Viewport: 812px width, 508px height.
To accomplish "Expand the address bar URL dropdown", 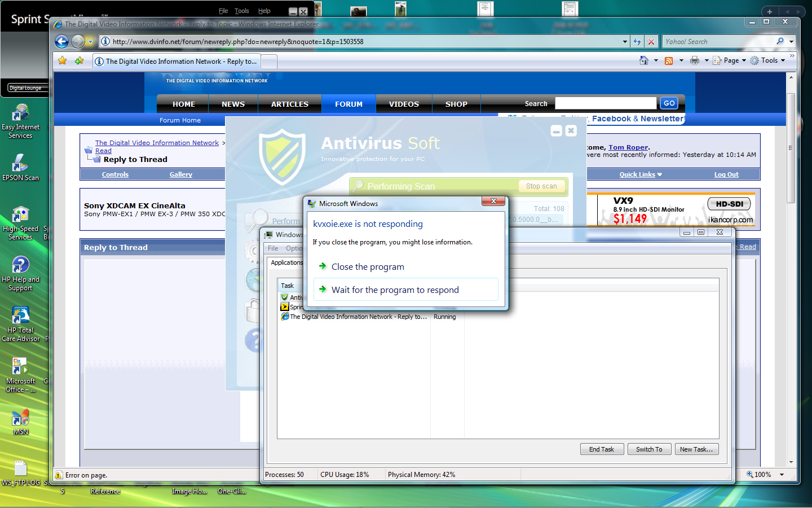I will click(x=625, y=42).
